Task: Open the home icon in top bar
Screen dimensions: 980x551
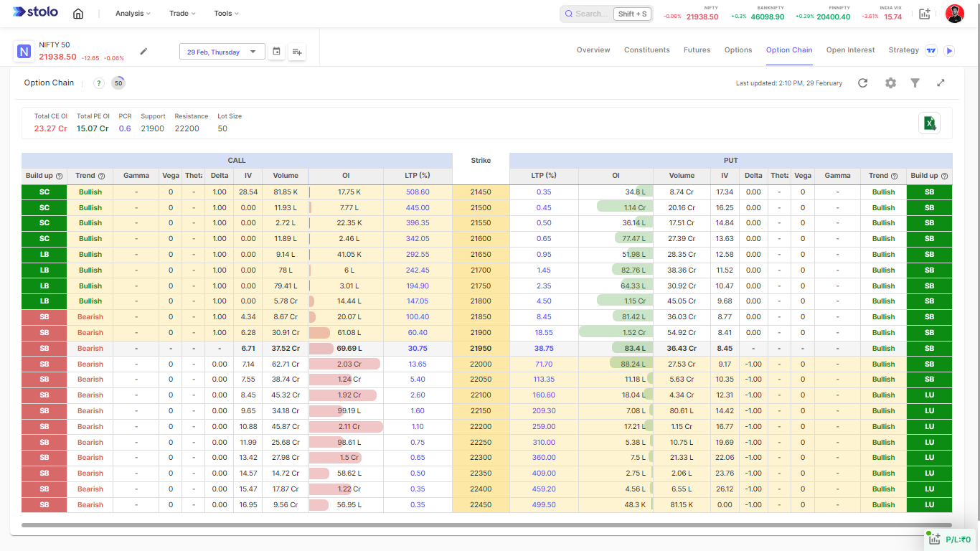Action: (78, 14)
